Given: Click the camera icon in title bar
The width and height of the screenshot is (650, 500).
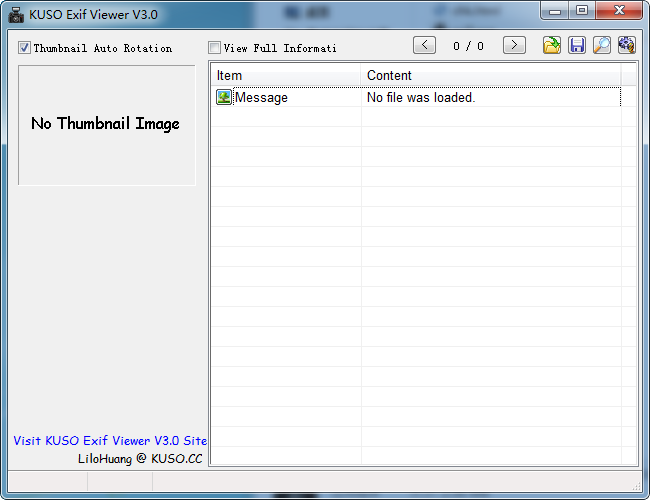Looking at the screenshot, I should click(x=16, y=15).
